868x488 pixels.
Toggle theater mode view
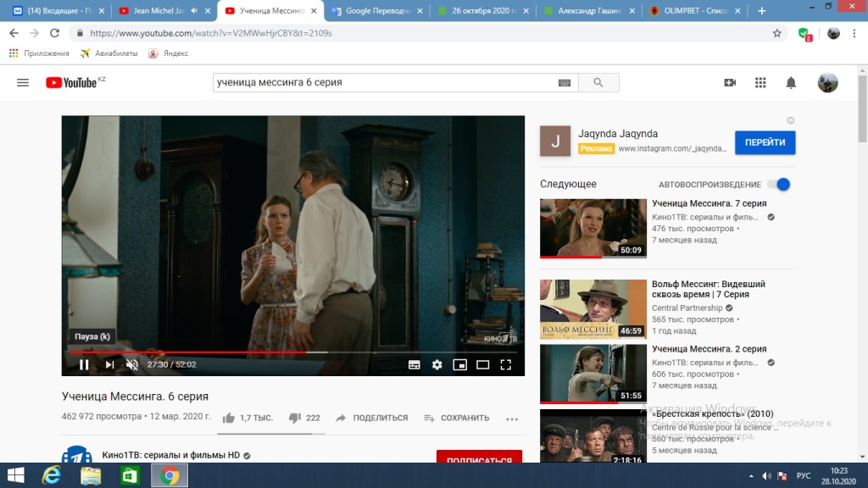tap(482, 364)
